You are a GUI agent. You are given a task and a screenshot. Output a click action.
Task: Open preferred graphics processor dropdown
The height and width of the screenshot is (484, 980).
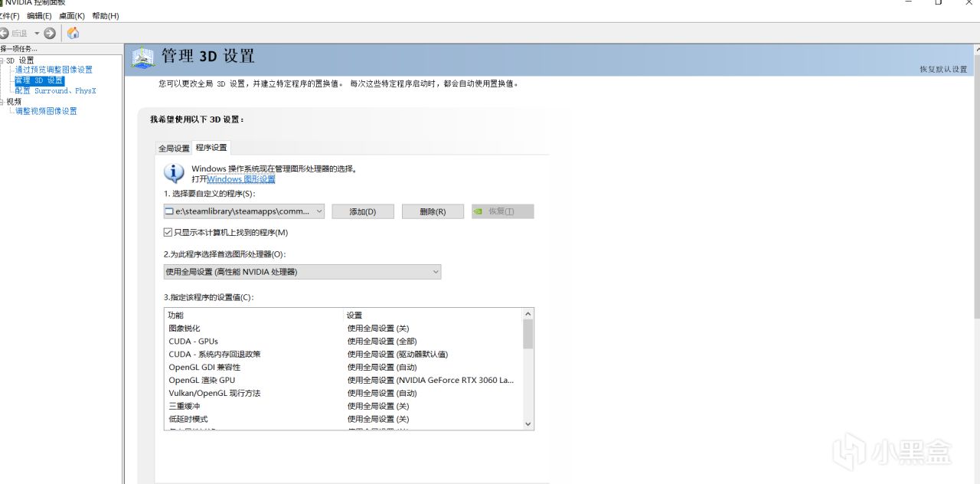302,272
